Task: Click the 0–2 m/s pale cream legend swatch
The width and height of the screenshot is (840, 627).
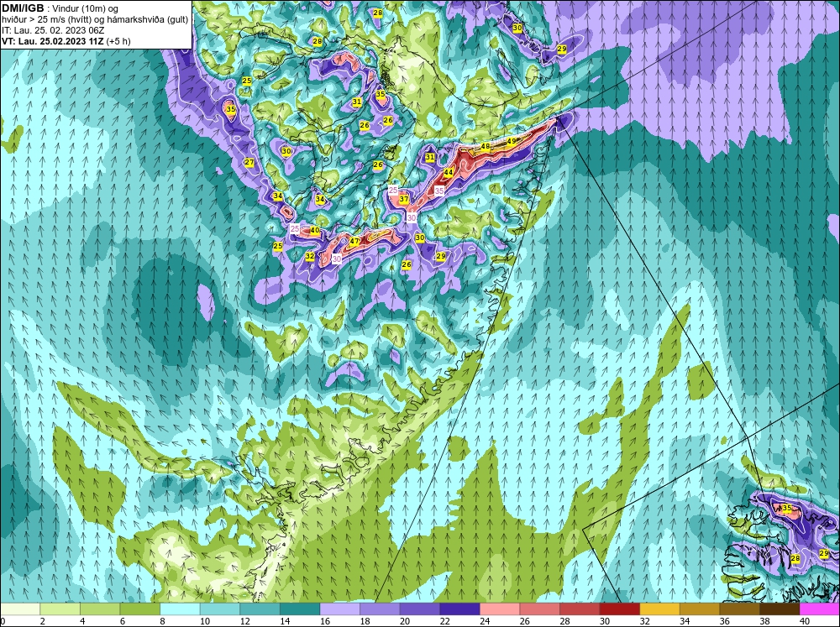Action: 20,609
